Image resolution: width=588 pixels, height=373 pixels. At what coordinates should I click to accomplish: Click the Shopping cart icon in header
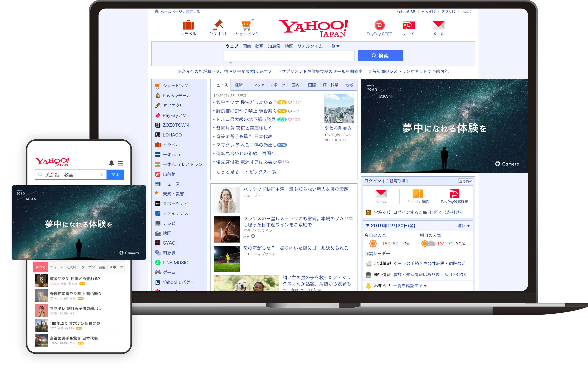pyautogui.click(x=247, y=25)
